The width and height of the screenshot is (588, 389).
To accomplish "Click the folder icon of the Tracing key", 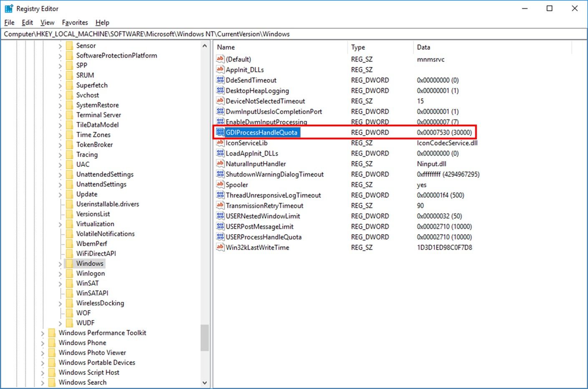I will [x=69, y=155].
